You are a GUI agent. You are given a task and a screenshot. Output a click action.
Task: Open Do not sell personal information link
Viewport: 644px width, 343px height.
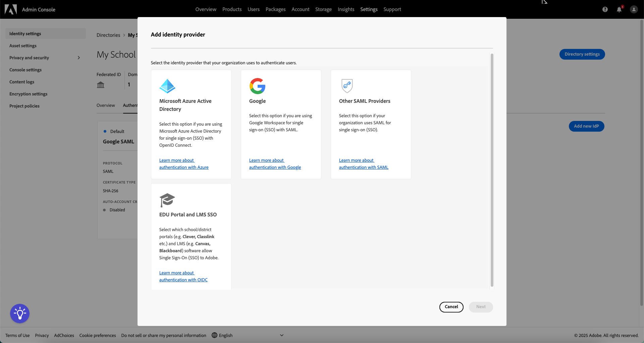coord(164,335)
